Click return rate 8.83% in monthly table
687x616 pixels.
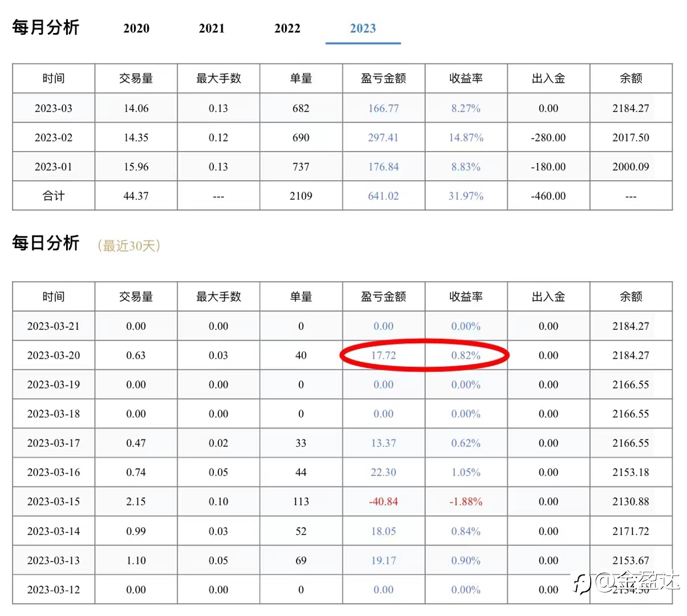[x=466, y=167]
